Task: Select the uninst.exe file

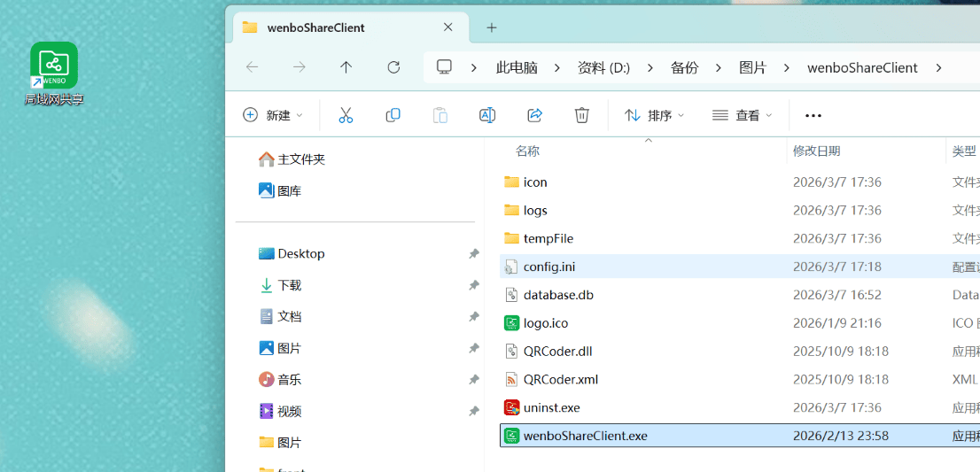Action: pyautogui.click(x=551, y=408)
